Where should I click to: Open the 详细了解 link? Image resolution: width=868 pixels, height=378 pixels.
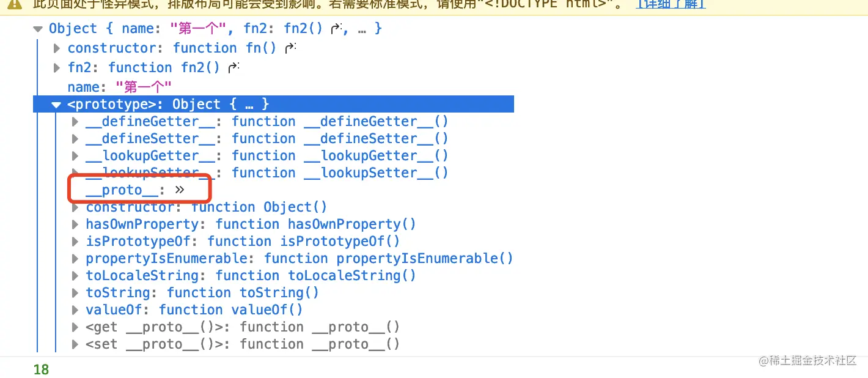[x=670, y=4]
